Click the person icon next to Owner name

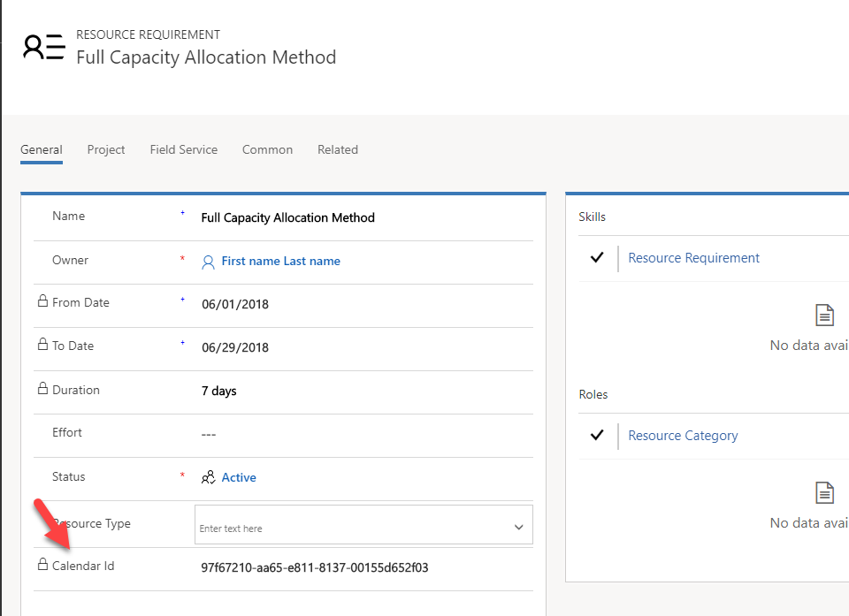point(208,262)
